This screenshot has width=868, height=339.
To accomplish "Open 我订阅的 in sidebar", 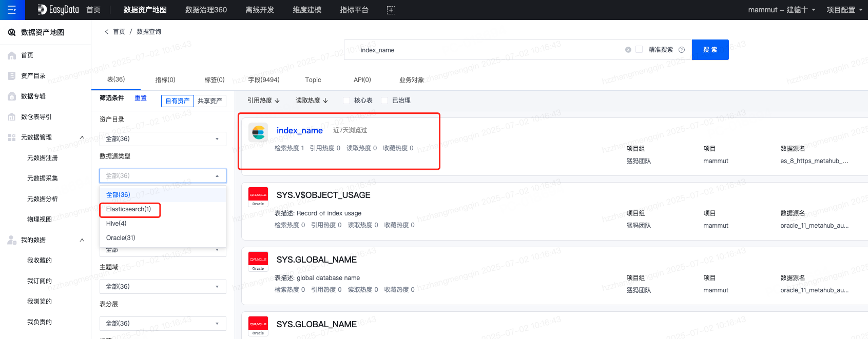I will [40, 281].
